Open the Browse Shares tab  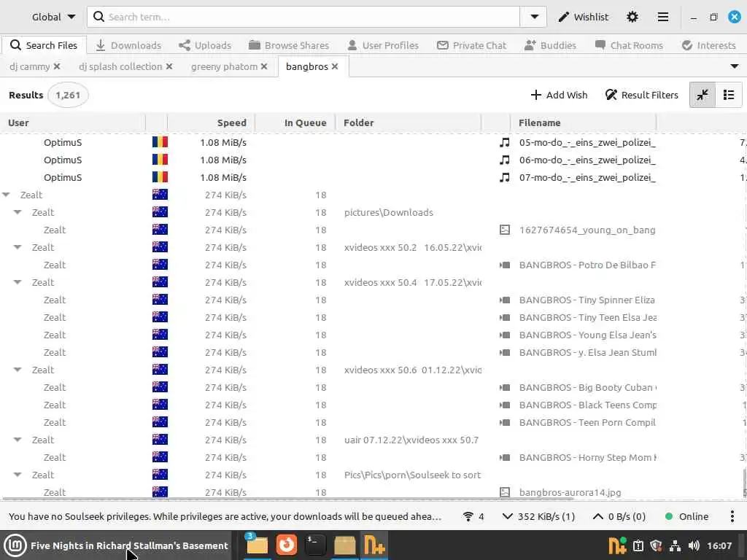[x=289, y=45]
